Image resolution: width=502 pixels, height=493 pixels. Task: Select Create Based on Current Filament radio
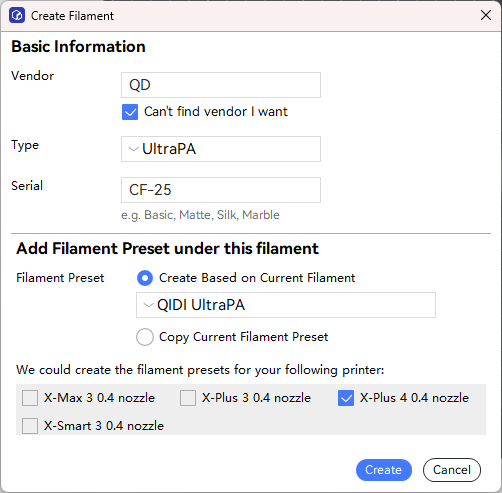(145, 278)
